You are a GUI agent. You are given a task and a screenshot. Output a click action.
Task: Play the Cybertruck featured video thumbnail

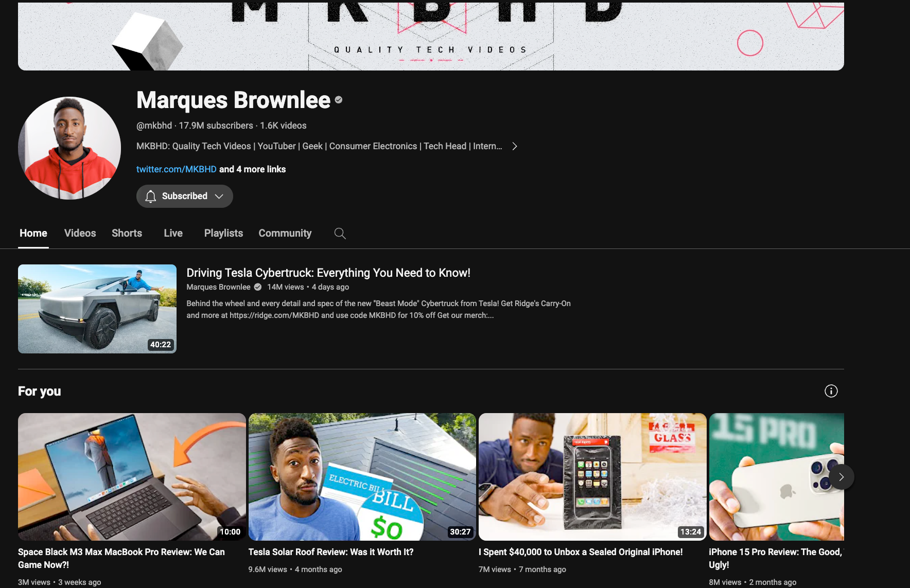coord(97,309)
